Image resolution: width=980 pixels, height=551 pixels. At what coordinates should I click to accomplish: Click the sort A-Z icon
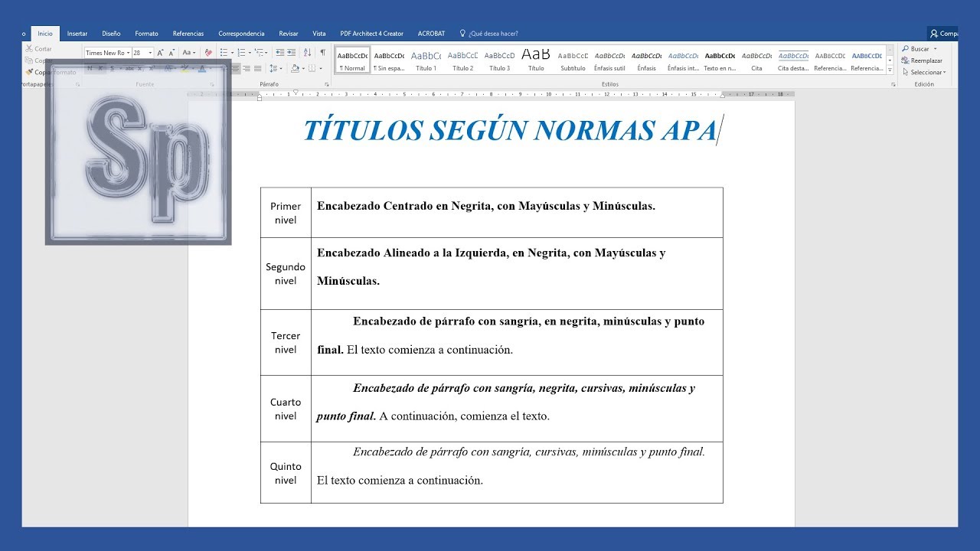[307, 53]
